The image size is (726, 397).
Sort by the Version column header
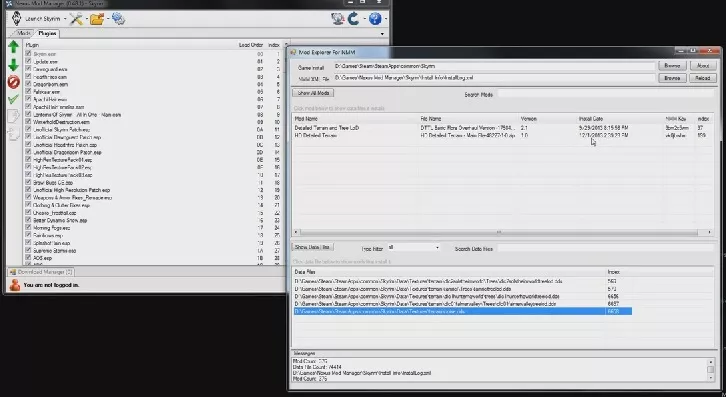(548, 119)
